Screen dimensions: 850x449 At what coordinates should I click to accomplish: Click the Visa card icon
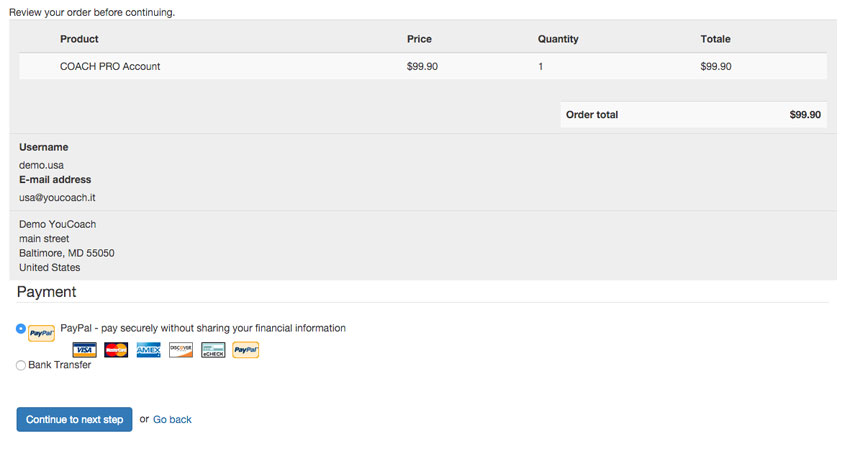tap(84, 350)
